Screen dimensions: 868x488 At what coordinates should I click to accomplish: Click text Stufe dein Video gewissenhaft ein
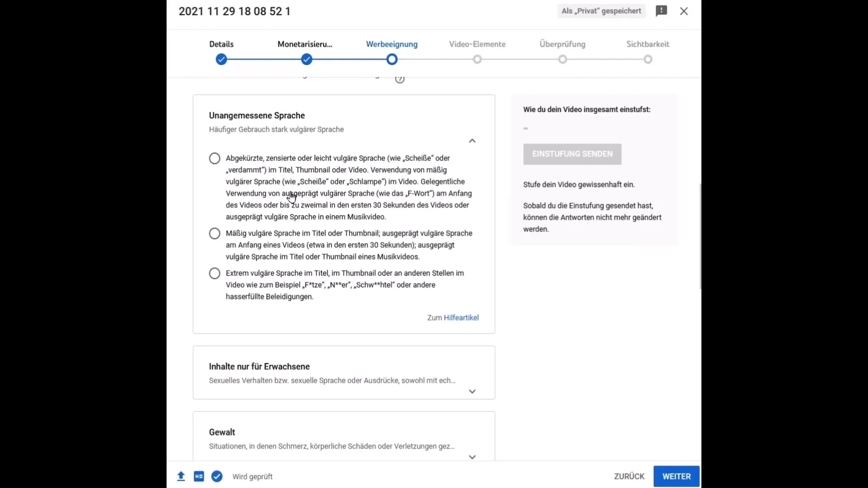[579, 185]
